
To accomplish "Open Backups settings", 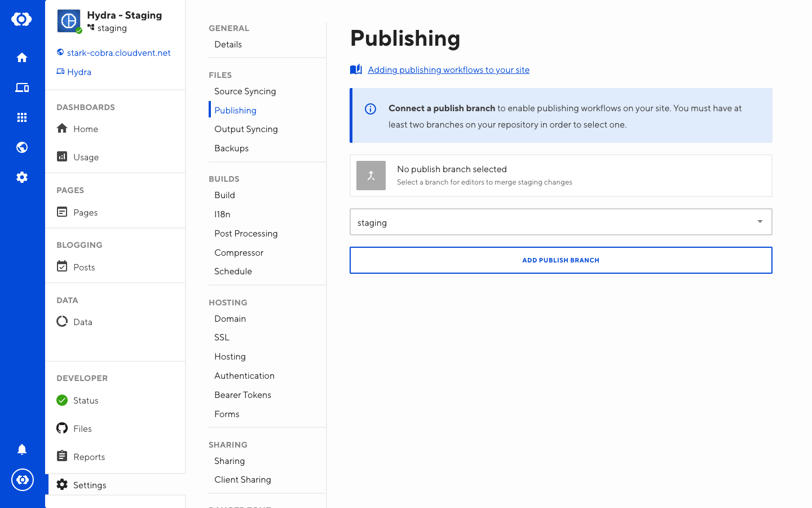I will [231, 148].
